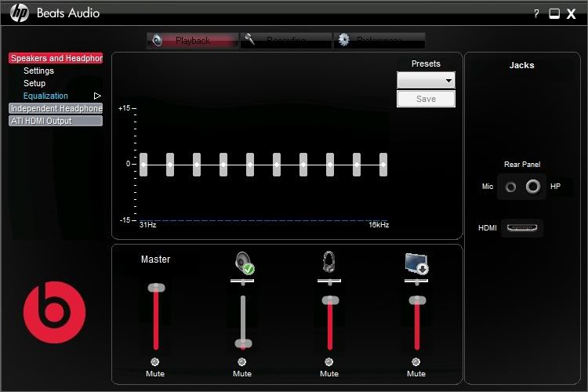
Task: Click the 16kHz equalizer band slider
Action: 383,165
